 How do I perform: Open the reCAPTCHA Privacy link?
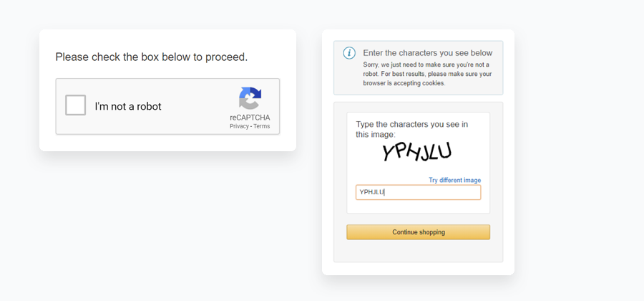coord(239,126)
